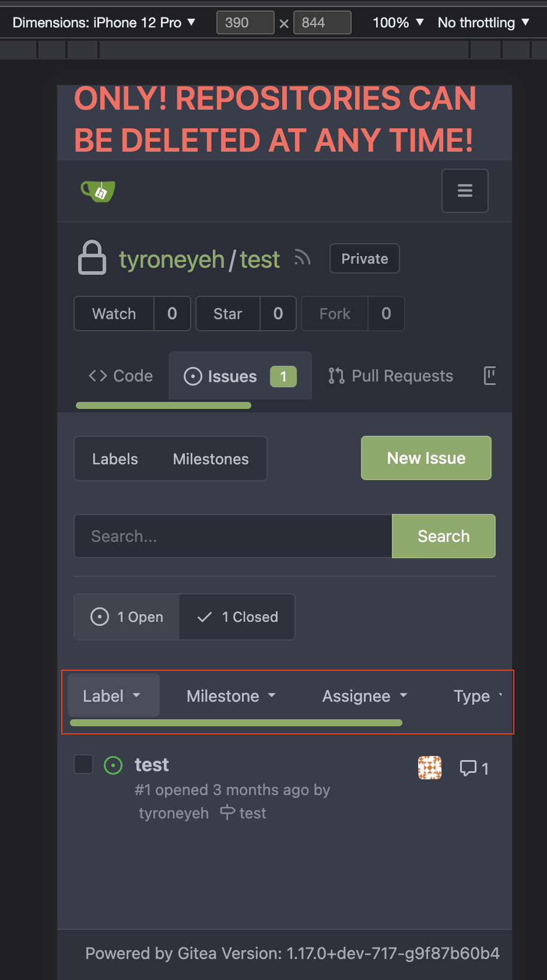Open the projects board icon tab
Image resolution: width=547 pixels, height=980 pixels.
tap(490, 376)
